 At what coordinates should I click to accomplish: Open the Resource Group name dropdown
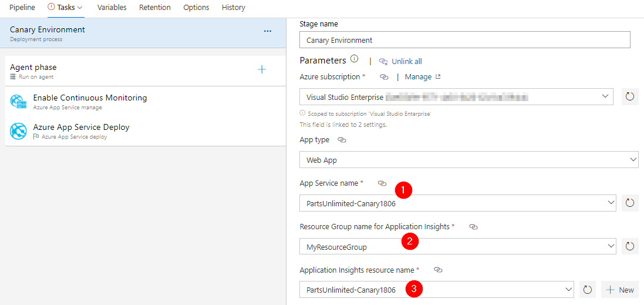click(458, 247)
